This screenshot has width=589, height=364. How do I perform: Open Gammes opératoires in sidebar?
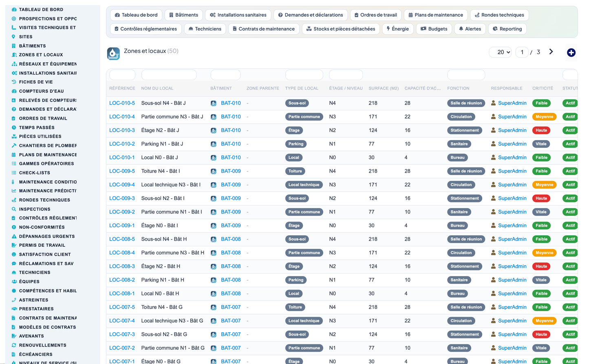tap(46, 164)
